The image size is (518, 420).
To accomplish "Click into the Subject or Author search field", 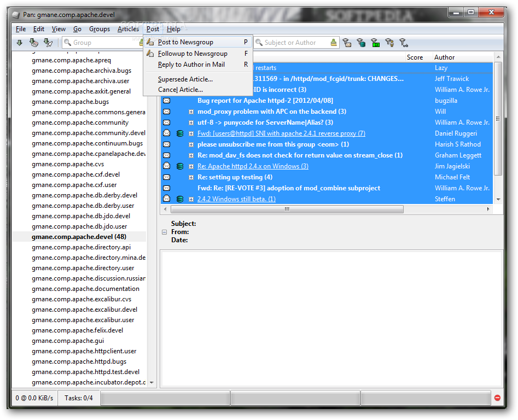I will point(296,43).
